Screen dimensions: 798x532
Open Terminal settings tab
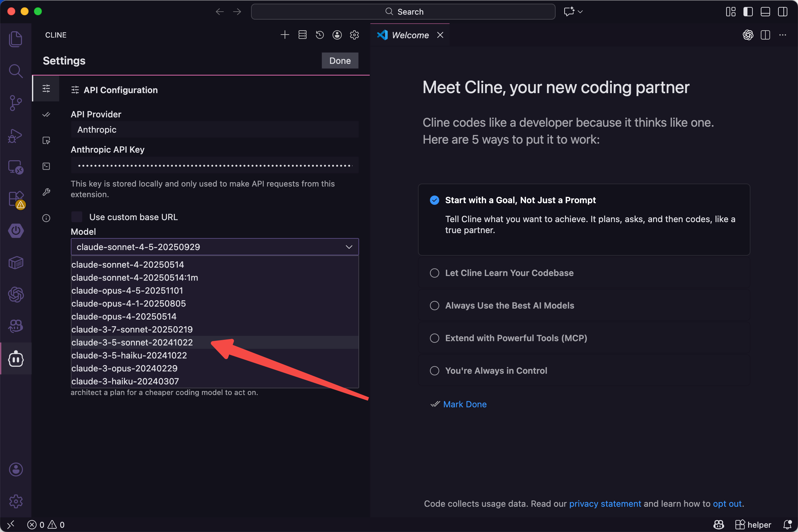(46, 166)
